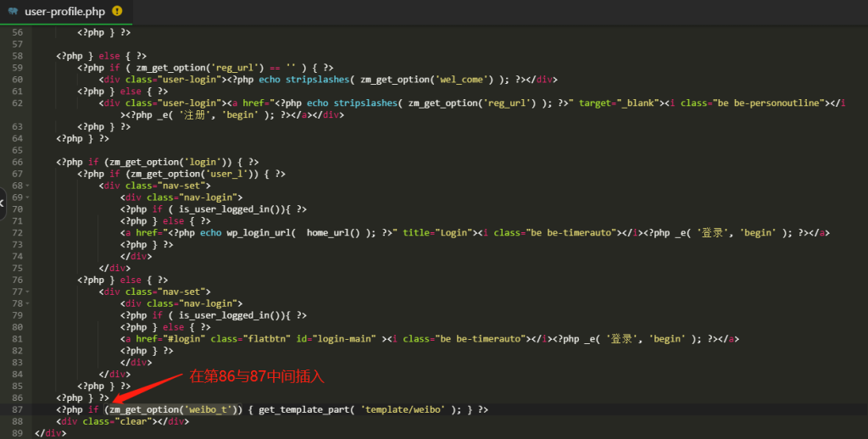Click line number 87 in the gutter
The width and height of the screenshot is (868, 439).
(17, 409)
